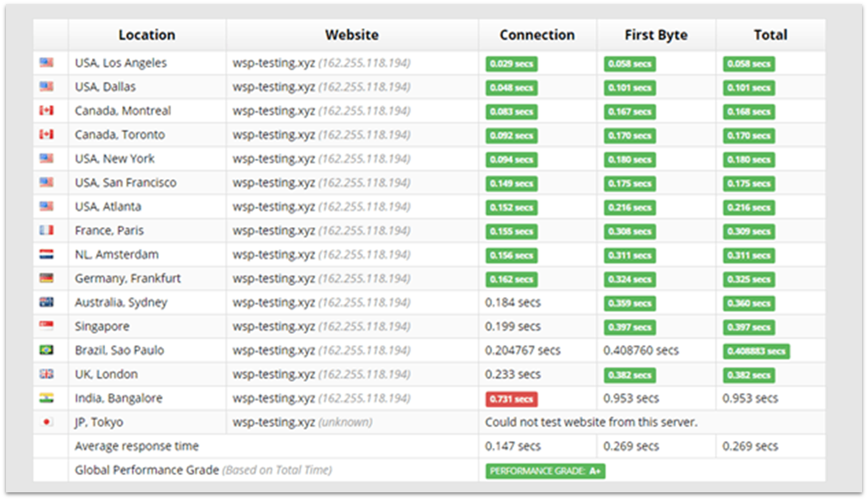The width and height of the screenshot is (868, 500).
Task: Click the 0.325 secs Frankfurt total badge
Action: coord(749,280)
